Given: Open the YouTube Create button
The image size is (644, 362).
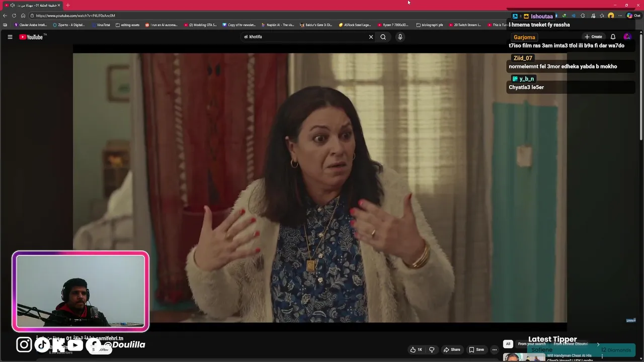Looking at the screenshot, I should [593, 37].
